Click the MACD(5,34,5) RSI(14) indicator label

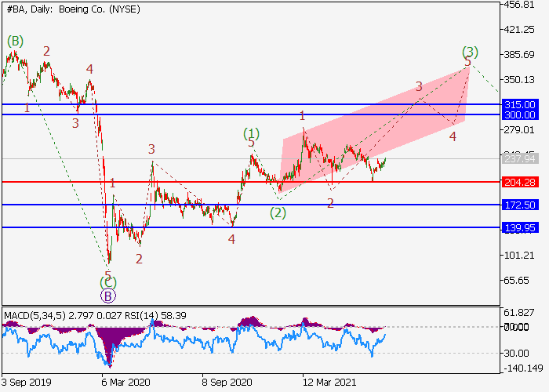point(95,316)
